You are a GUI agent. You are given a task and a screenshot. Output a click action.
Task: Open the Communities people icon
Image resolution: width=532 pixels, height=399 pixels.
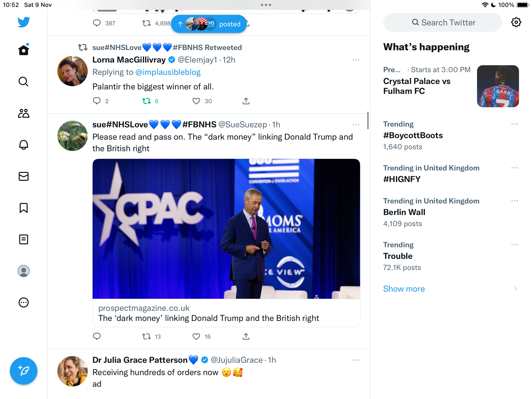point(24,113)
